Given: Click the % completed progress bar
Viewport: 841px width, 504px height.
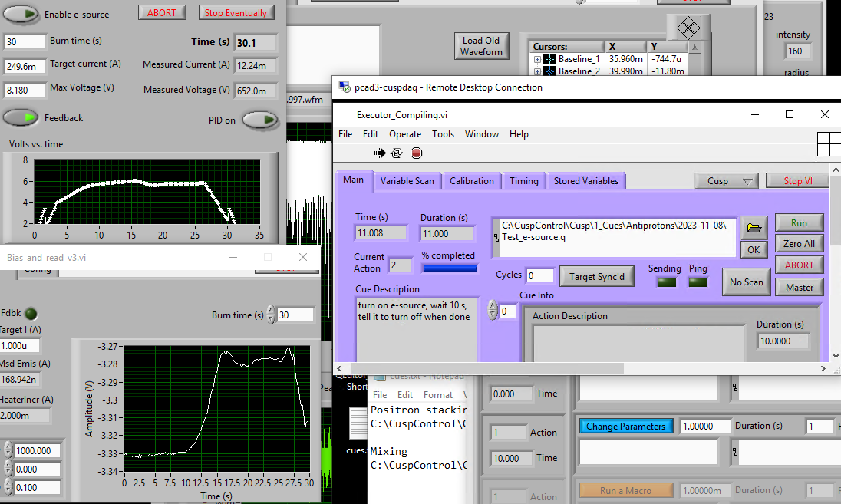Looking at the screenshot, I should tap(449, 268).
